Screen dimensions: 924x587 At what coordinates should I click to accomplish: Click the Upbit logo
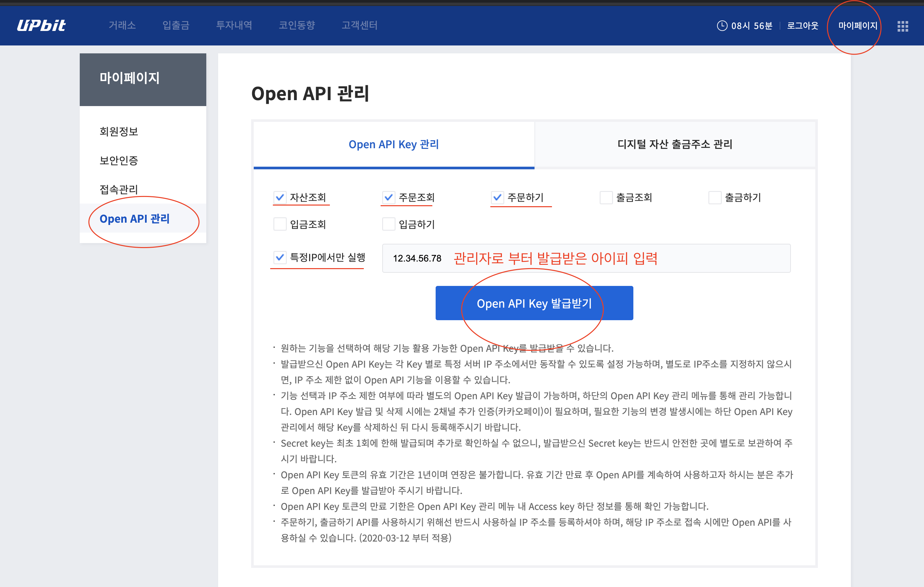42,25
